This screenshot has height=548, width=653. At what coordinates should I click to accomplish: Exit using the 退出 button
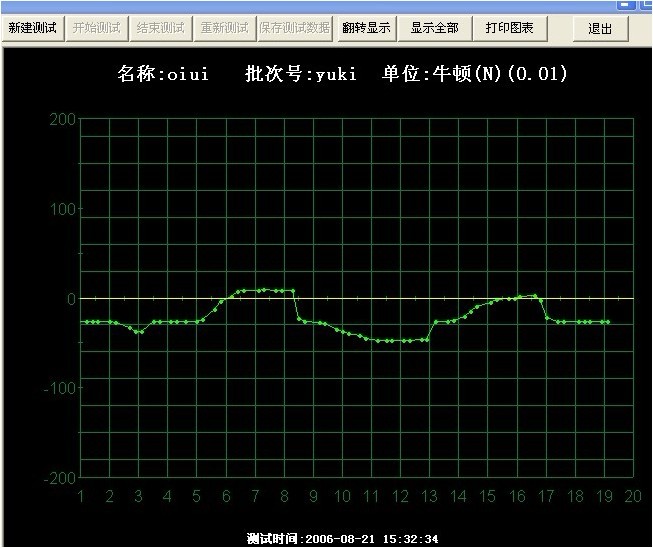tap(601, 28)
